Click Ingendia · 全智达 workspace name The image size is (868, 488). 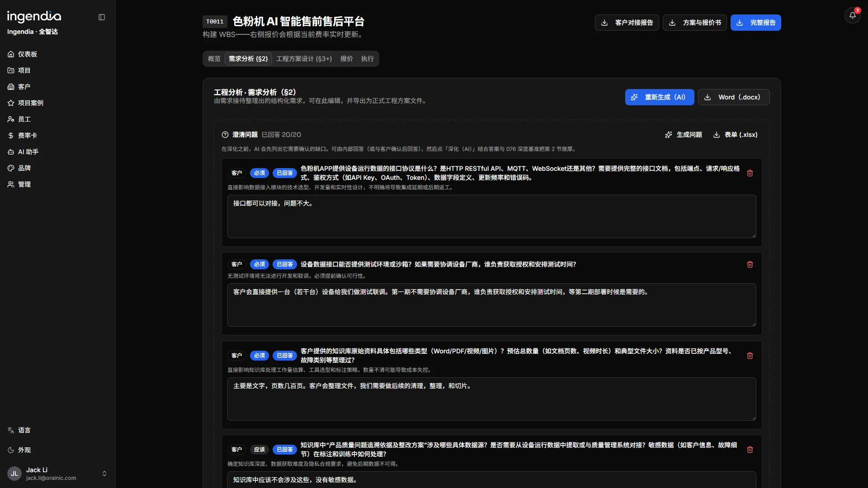[x=33, y=32]
